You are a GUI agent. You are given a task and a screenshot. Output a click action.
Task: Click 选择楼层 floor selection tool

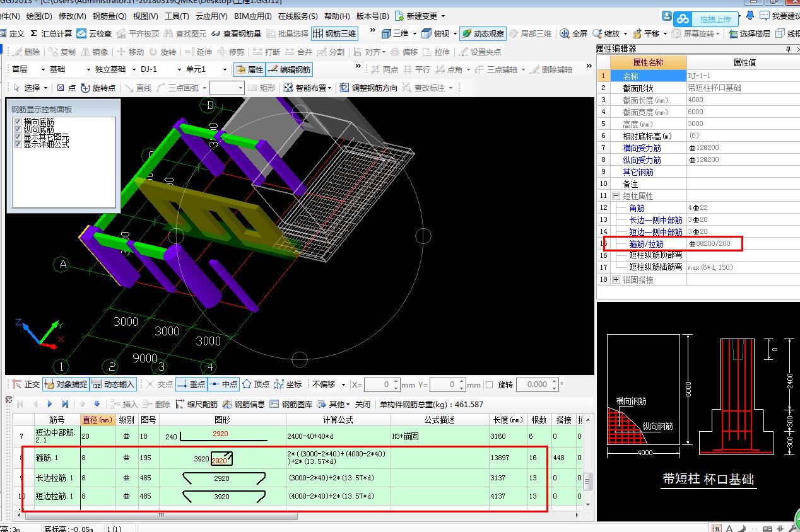749,33
